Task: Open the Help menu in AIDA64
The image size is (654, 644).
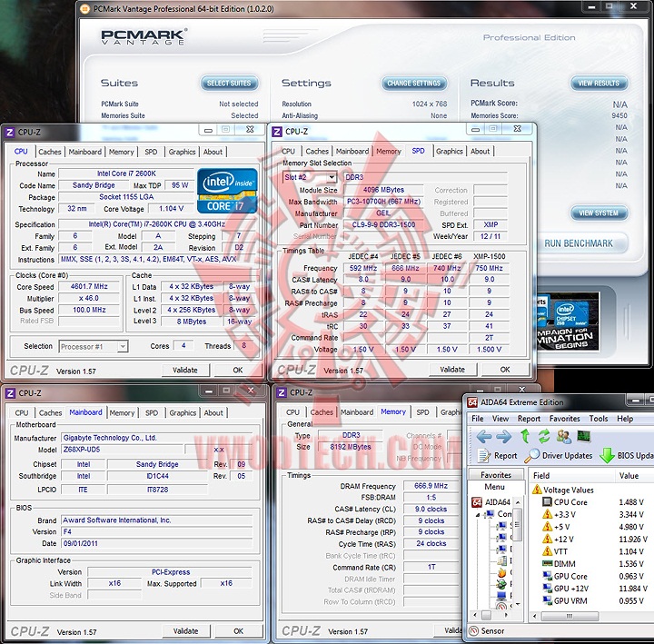Action: (625, 419)
